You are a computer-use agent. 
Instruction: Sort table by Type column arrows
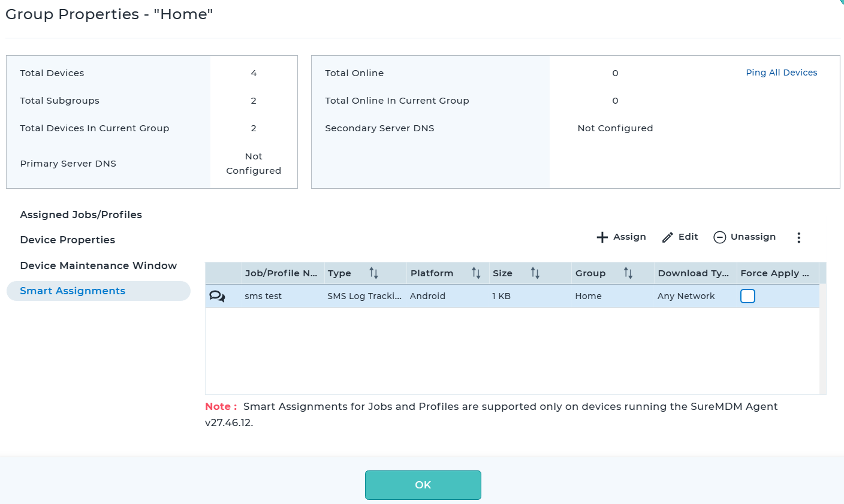coord(373,273)
